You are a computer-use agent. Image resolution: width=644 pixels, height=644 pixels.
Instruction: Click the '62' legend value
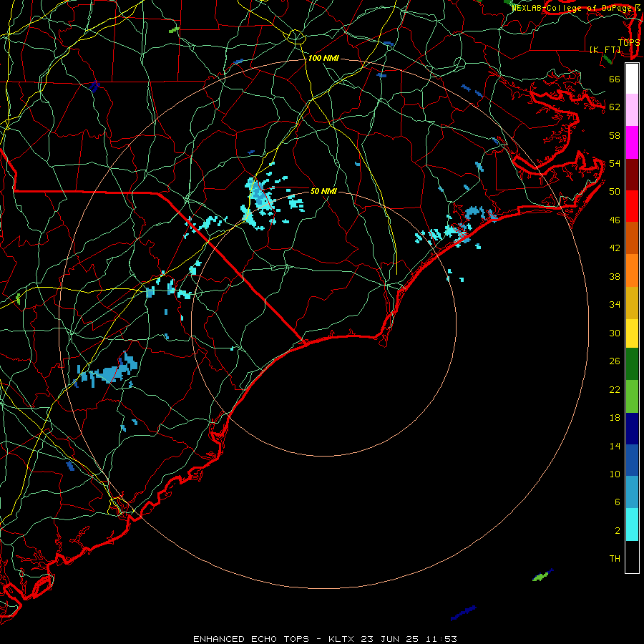(615, 107)
